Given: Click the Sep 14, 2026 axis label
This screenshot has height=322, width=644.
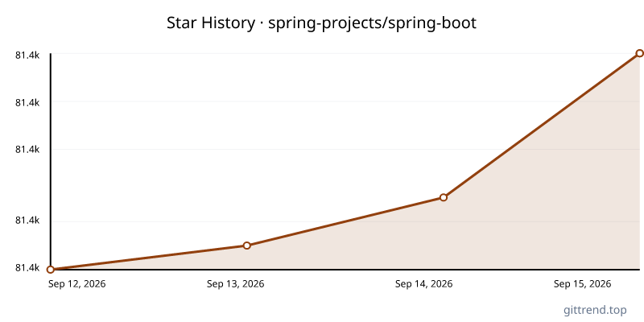Looking at the screenshot, I should [x=424, y=284].
